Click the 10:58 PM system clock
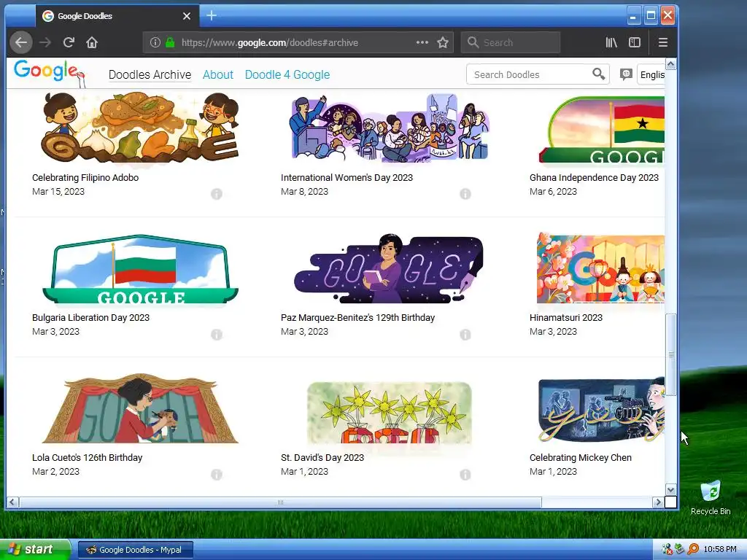This screenshot has width=747, height=560. click(720, 550)
